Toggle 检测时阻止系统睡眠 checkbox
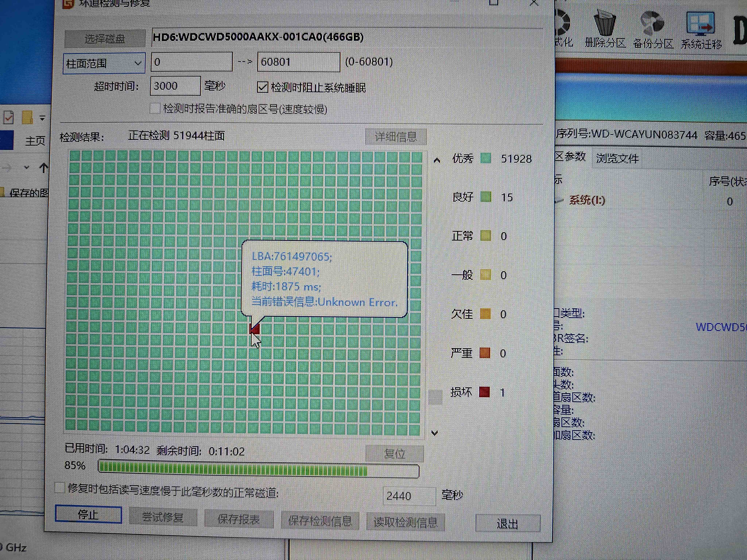 [x=262, y=87]
